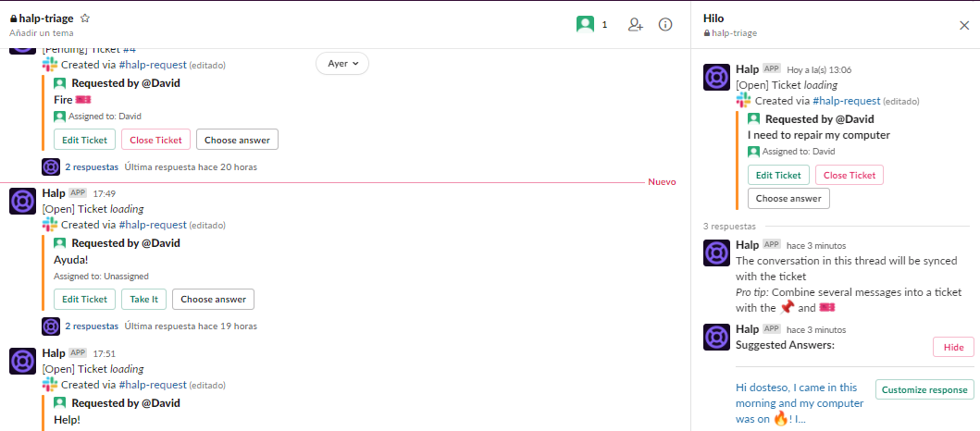Click member count 1 in header

point(604,25)
